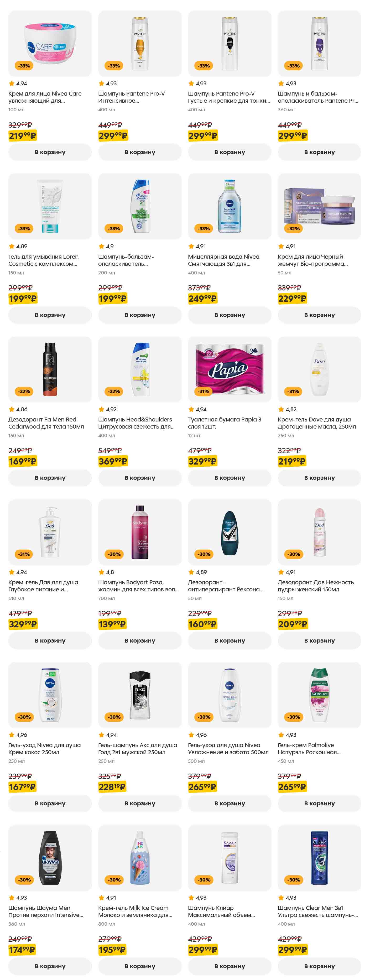Open the Мицеллярная вода Nivea product link
Image resolution: width=375 pixels, height=980 pixels.
click(224, 260)
